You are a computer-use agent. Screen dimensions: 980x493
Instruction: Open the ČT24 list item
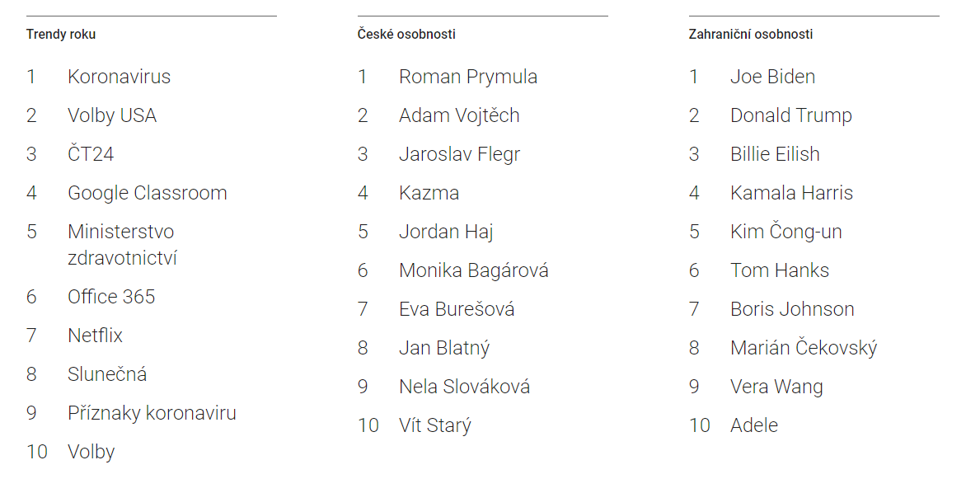click(x=91, y=153)
